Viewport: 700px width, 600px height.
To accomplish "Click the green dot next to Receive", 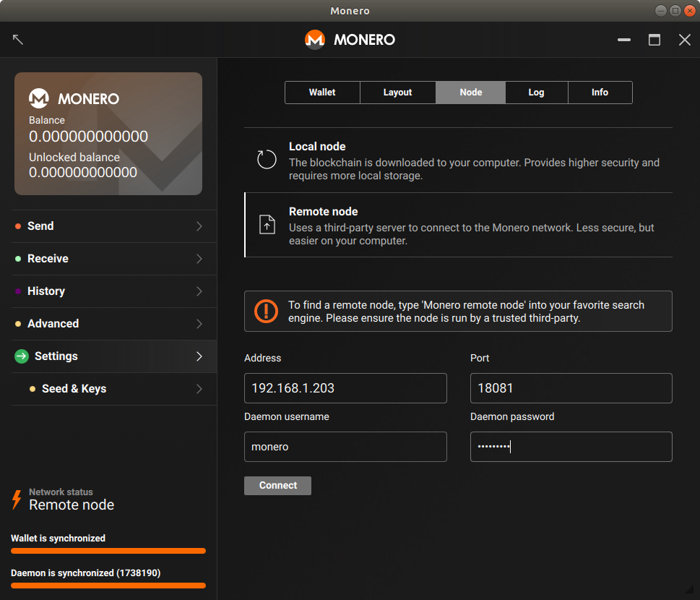I will 18,259.
